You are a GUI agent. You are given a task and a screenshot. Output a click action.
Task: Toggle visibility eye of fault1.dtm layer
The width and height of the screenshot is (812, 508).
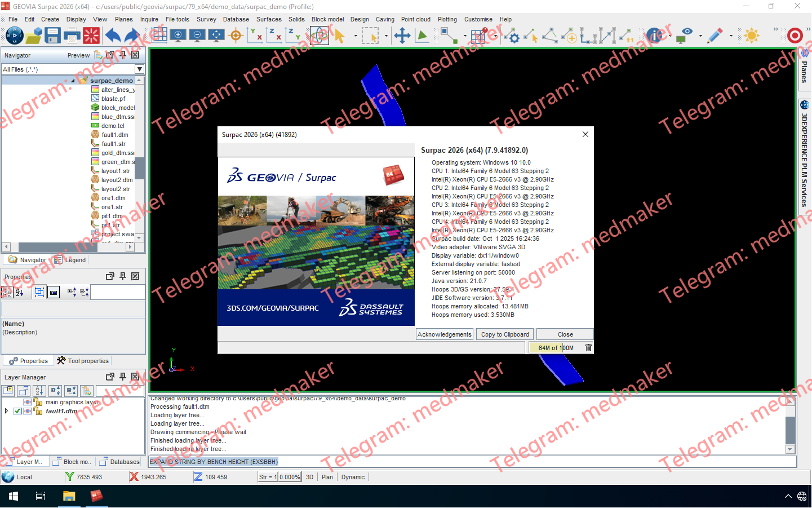(27, 411)
